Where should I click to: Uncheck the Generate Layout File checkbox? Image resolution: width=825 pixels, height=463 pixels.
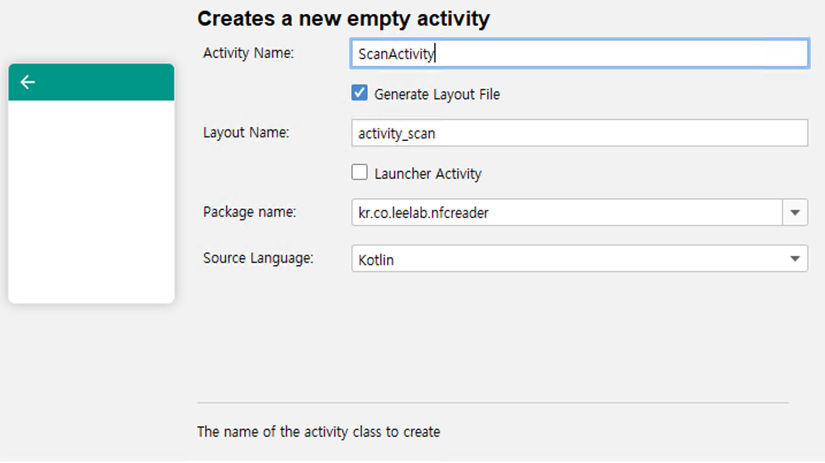coord(360,94)
